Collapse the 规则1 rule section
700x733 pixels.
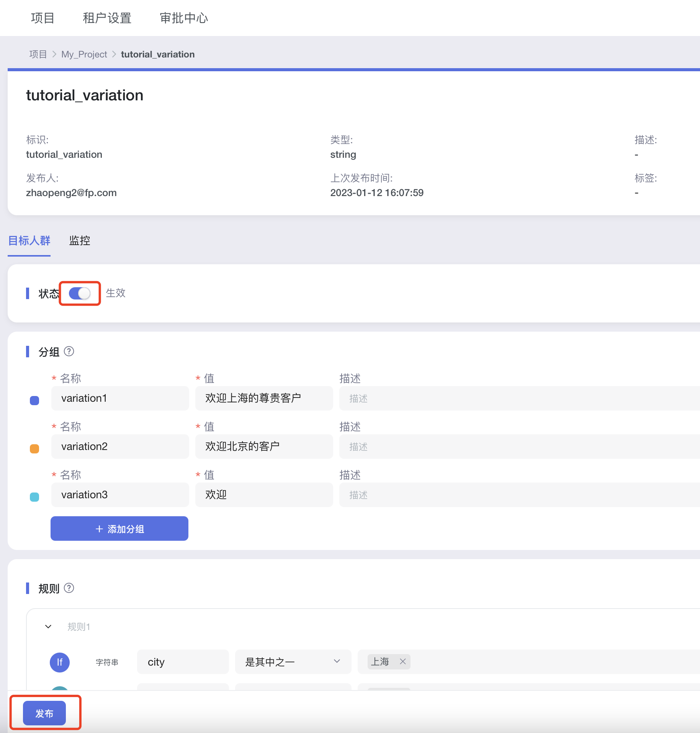pos(48,627)
